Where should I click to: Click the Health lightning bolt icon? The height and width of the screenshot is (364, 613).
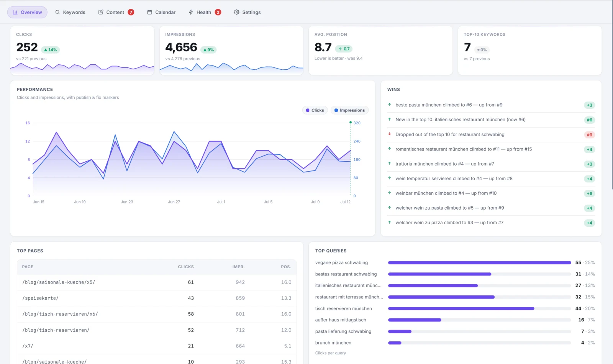(x=191, y=12)
